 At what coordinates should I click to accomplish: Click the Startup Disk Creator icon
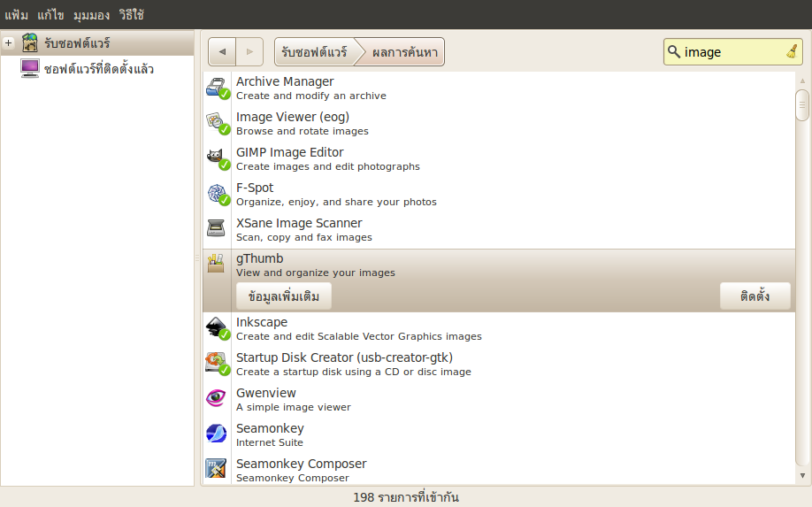tap(217, 364)
